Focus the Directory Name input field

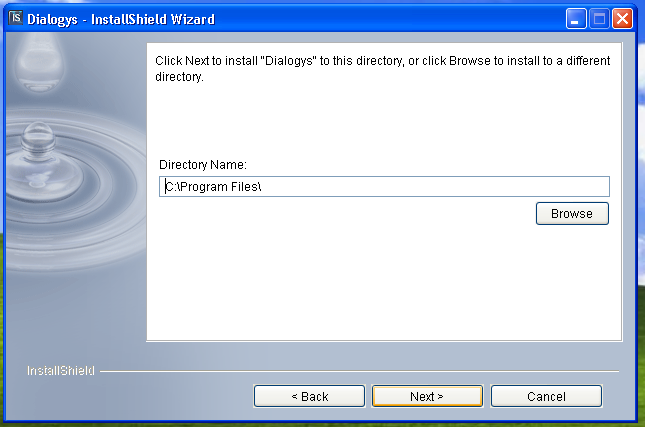384,187
